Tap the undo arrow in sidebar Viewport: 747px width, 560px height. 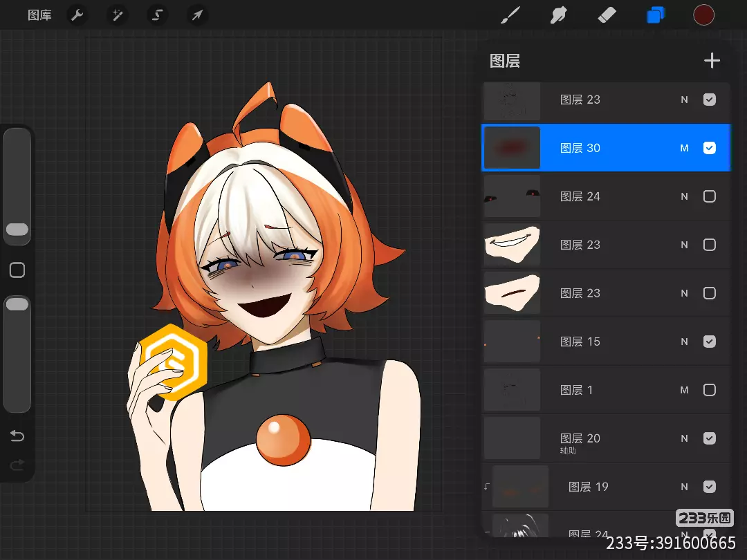[17, 436]
